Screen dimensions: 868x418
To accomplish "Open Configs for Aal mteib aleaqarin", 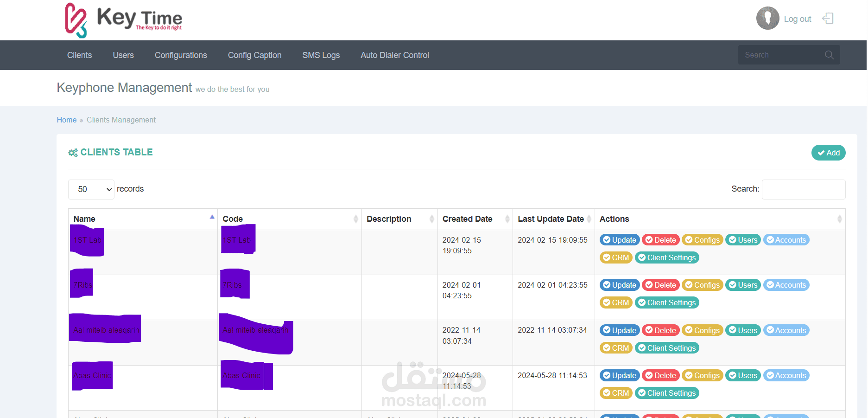I will pos(703,330).
